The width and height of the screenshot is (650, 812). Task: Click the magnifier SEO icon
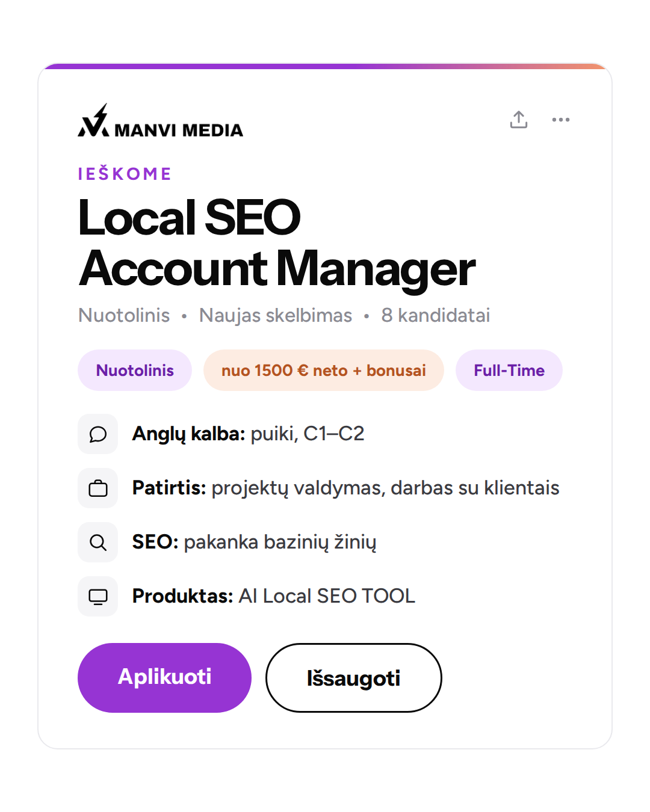point(98,542)
